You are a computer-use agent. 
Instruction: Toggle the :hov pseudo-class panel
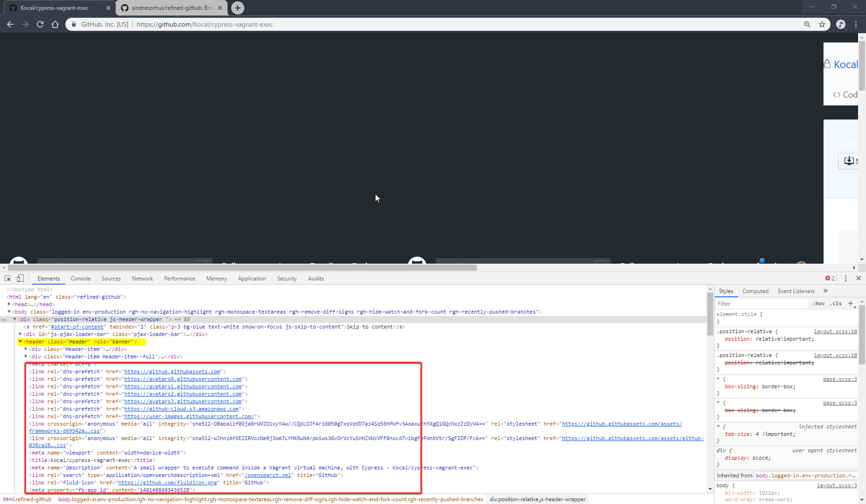coord(819,303)
